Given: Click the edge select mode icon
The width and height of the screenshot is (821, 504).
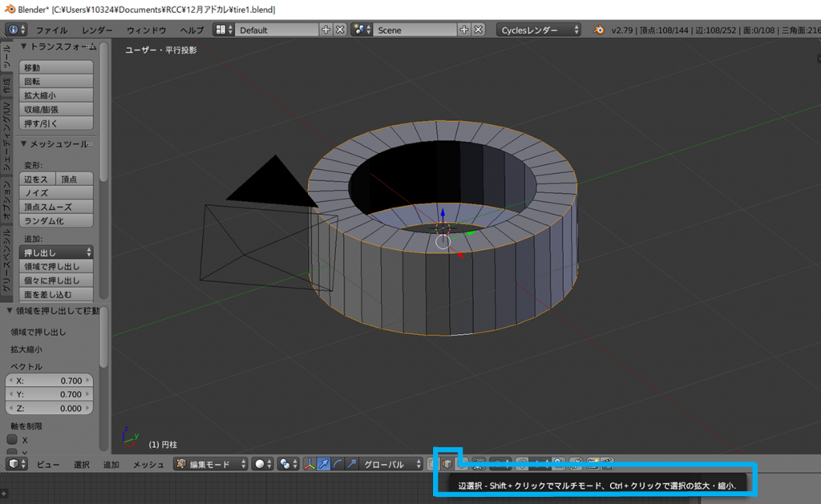Looking at the screenshot, I should (447, 463).
